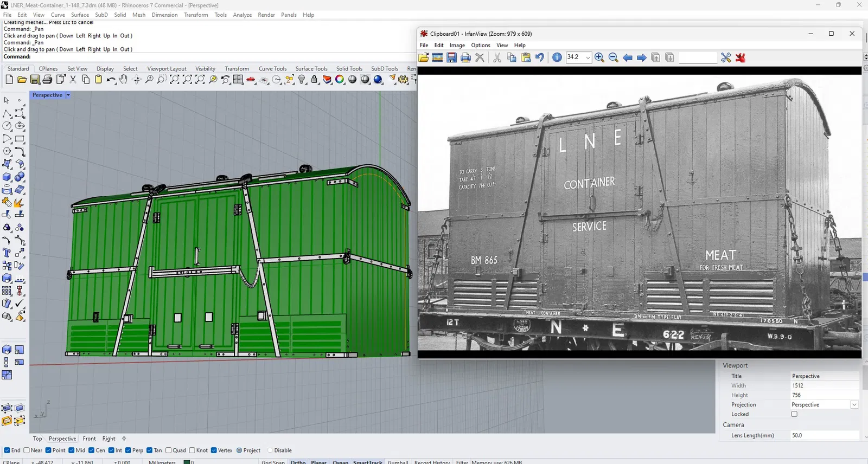Switch to the Right viewport tab
The width and height of the screenshot is (868, 464).
click(109, 439)
